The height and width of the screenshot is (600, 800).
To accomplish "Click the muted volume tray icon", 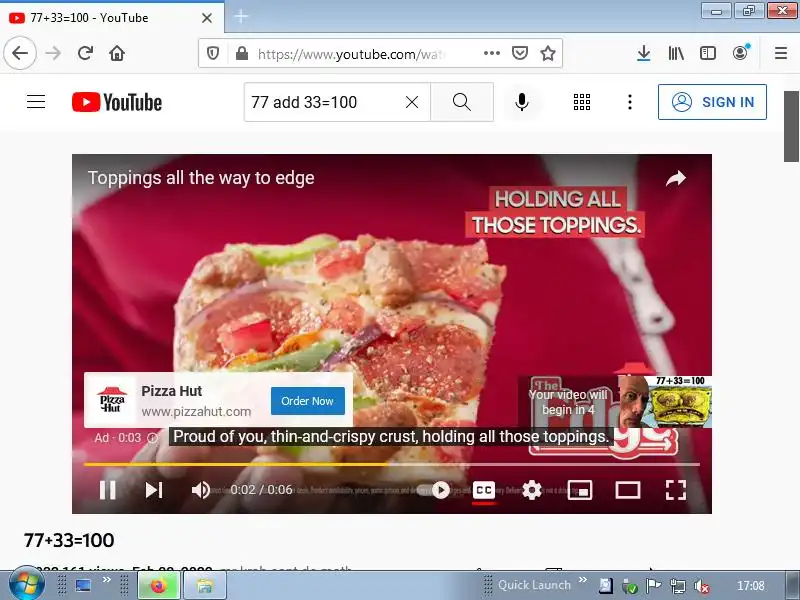I will point(702,587).
